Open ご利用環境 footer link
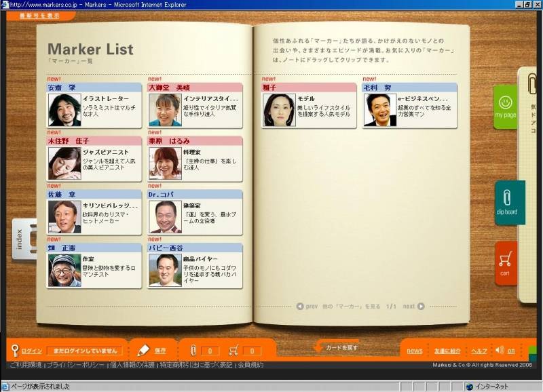The height and width of the screenshot is (392, 543). (x=25, y=365)
